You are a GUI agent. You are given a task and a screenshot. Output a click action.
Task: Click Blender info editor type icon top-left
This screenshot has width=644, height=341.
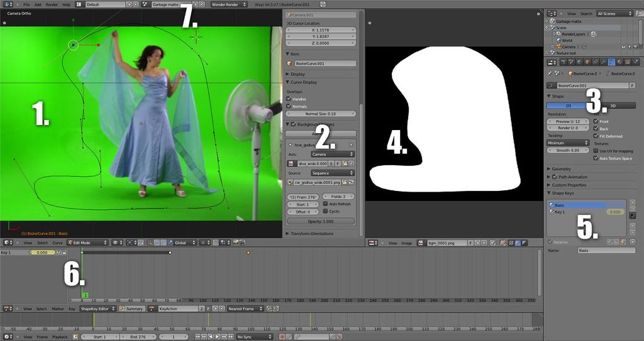7,4
